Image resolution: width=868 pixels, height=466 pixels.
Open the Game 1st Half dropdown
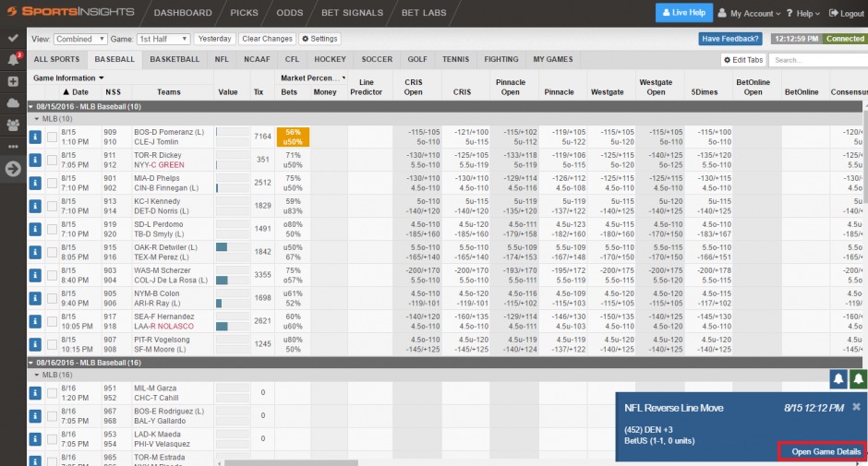point(163,39)
